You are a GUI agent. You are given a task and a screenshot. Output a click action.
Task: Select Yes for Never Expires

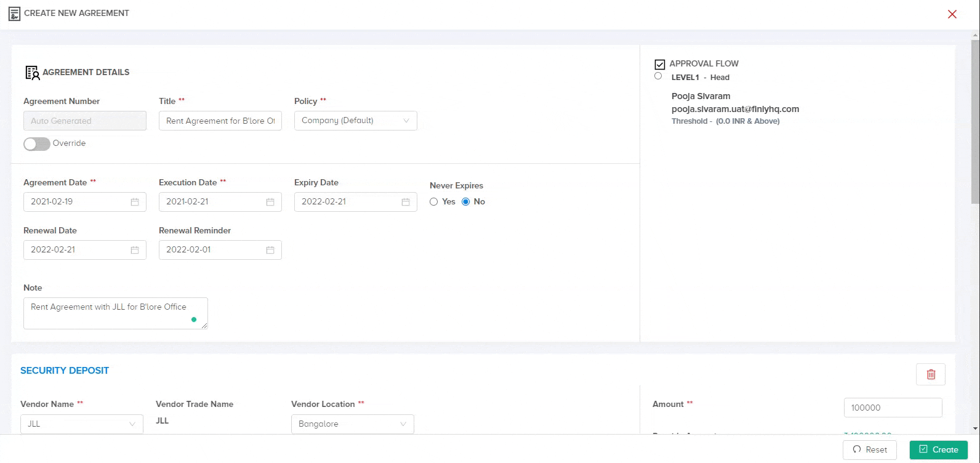(x=434, y=202)
